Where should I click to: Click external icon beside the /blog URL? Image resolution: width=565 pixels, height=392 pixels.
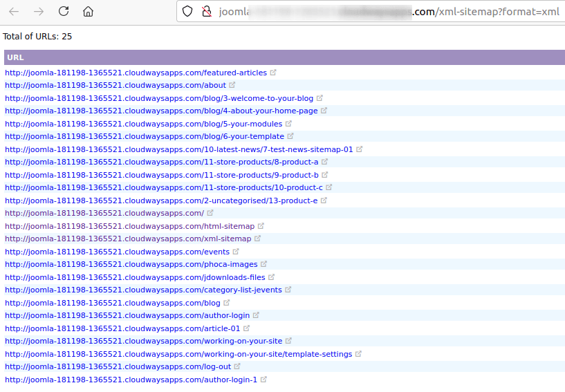[x=227, y=303]
